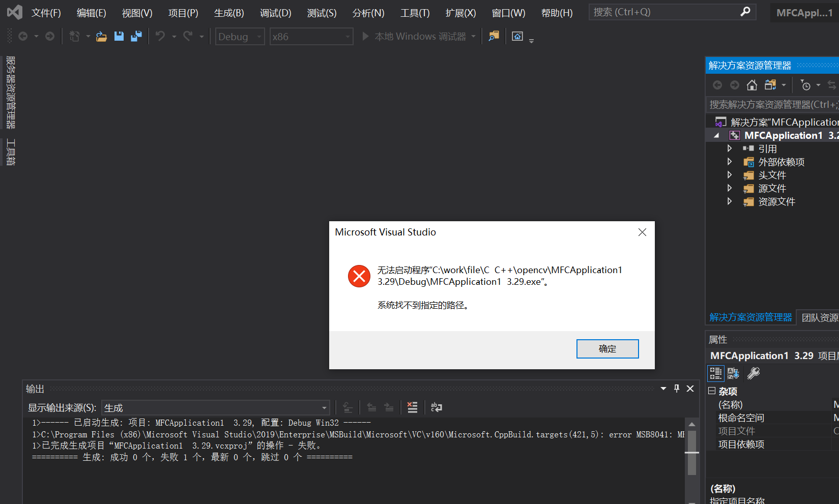Click the 确定 button in the dialog
Screen dimensions: 839x504
click(607, 349)
